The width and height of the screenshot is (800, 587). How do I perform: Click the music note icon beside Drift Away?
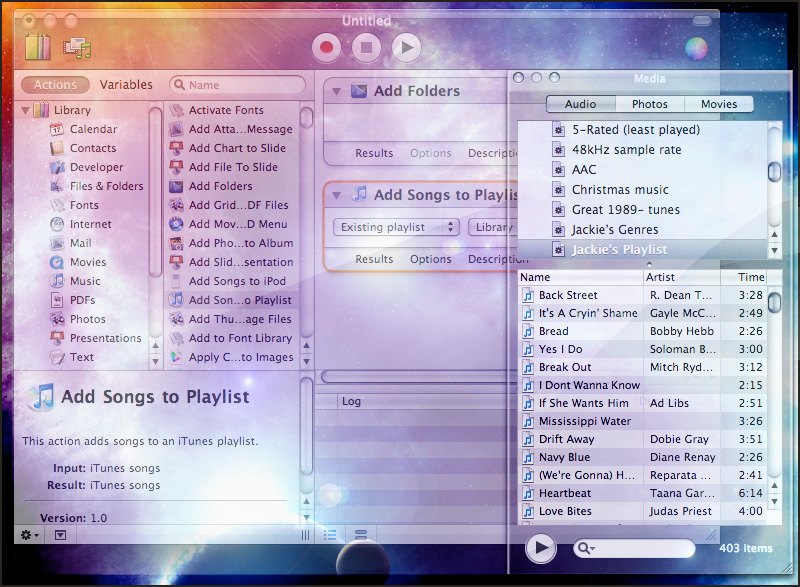[x=528, y=439]
